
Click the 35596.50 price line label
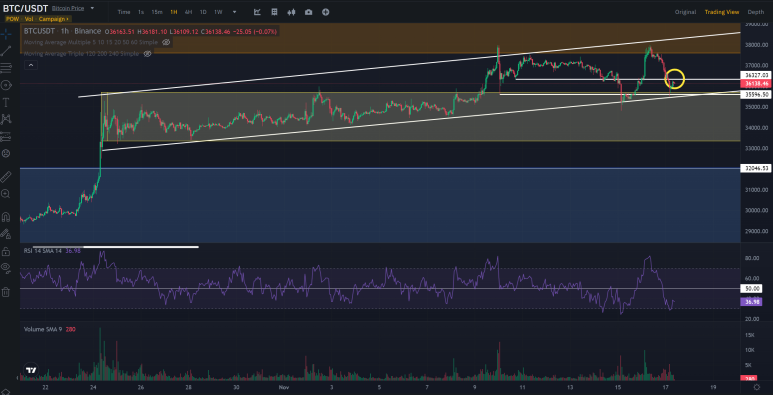[756, 95]
